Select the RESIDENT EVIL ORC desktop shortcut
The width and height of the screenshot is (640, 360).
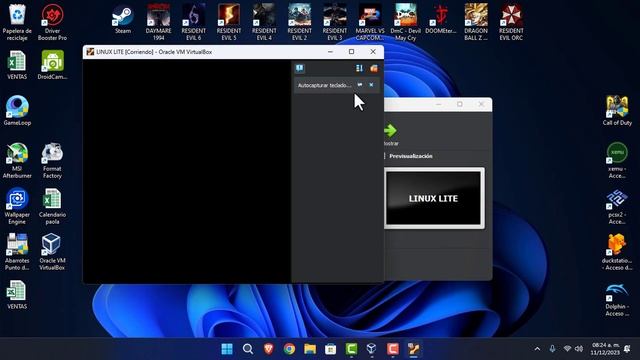click(x=511, y=22)
